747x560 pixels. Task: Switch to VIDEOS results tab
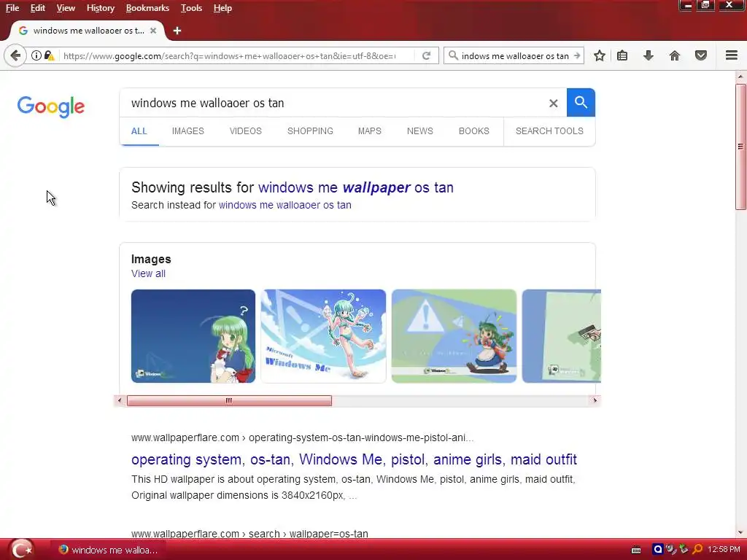pyautogui.click(x=245, y=131)
